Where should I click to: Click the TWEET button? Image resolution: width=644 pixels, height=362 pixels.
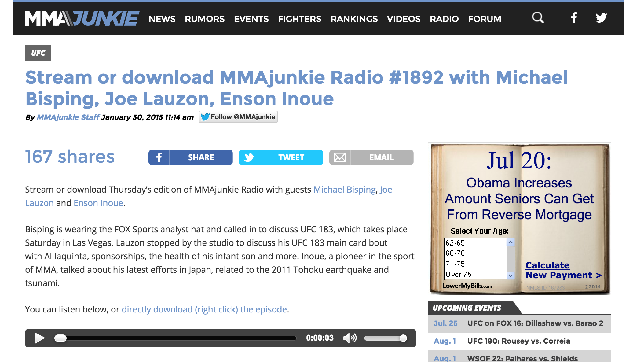point(281,157)
